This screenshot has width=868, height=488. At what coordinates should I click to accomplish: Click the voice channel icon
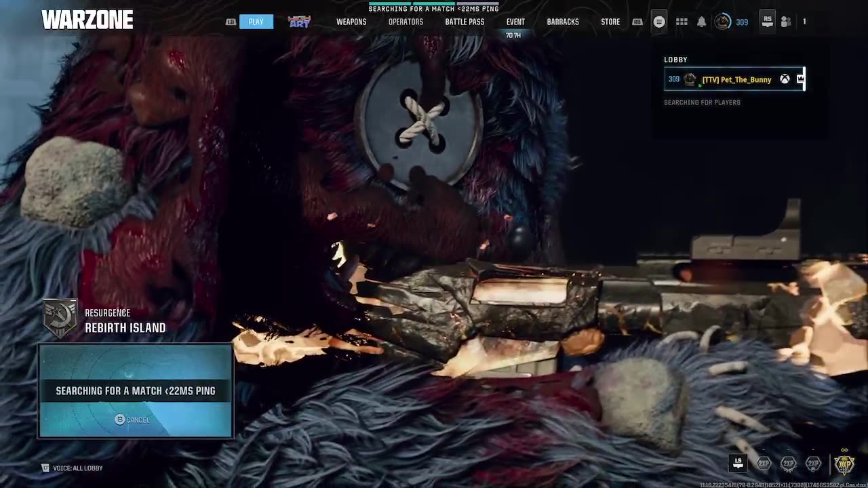tap(45, 468)
